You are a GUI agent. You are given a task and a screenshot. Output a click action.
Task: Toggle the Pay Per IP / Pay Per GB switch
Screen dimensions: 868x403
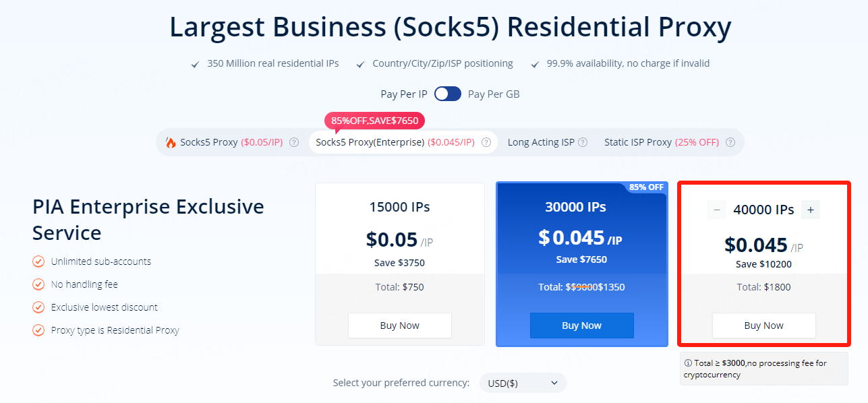click(x=448, y=94)
